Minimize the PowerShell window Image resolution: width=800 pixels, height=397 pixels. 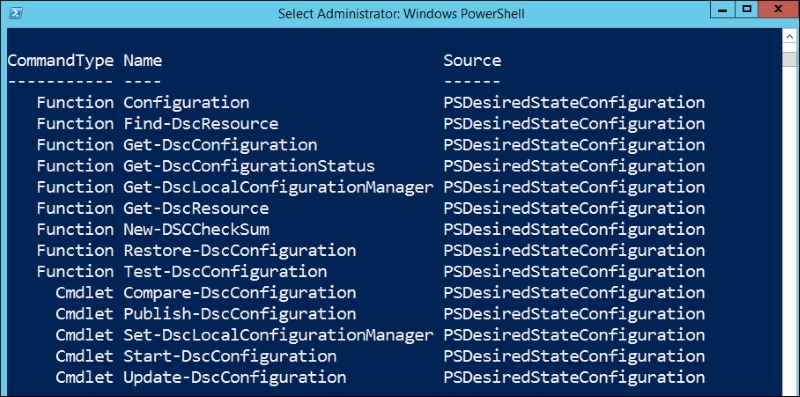pos(721,10)
